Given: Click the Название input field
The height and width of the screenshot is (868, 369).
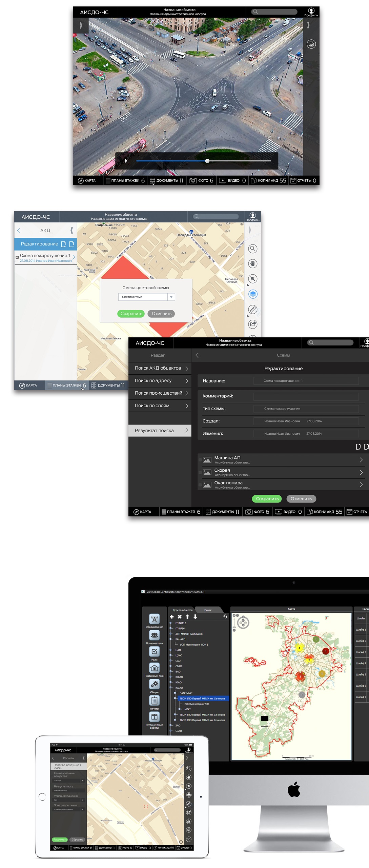Looking at the screenshot, I should [306, 381].
